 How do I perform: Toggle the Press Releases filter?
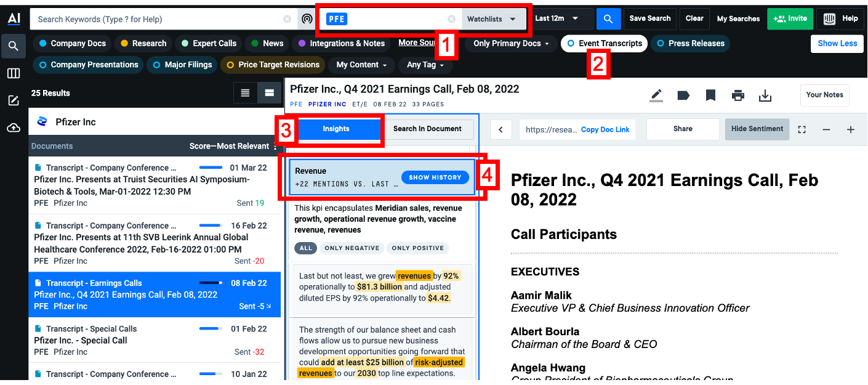tap(690, 44)
